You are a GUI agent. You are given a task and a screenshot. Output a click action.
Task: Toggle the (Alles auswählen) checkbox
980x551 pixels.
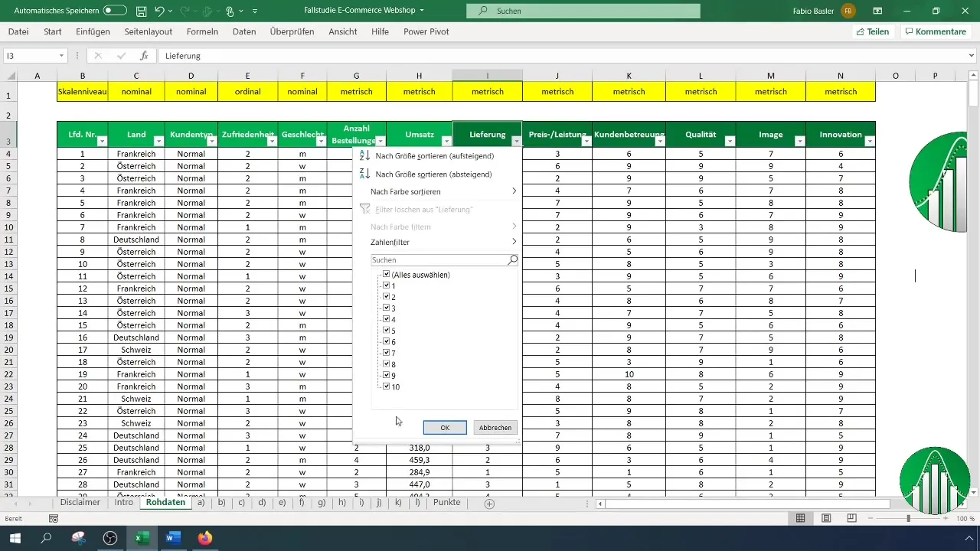click(x=387, y=274)
